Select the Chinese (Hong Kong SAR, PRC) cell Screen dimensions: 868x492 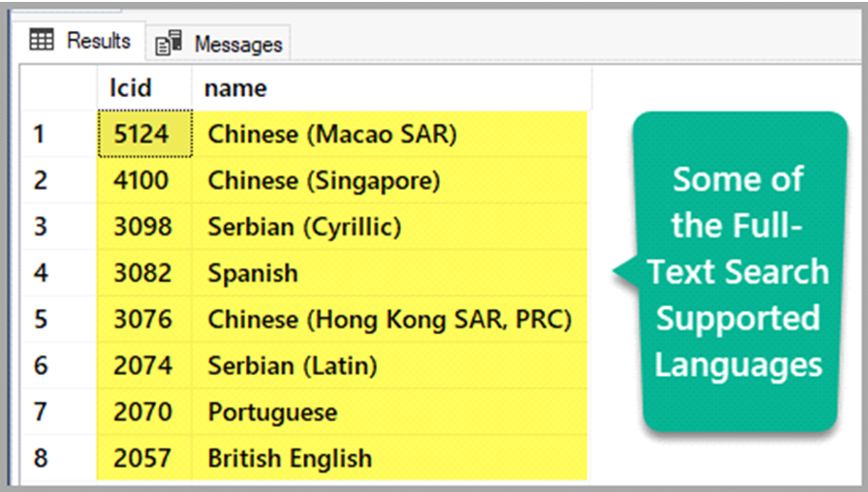[389, 320]
